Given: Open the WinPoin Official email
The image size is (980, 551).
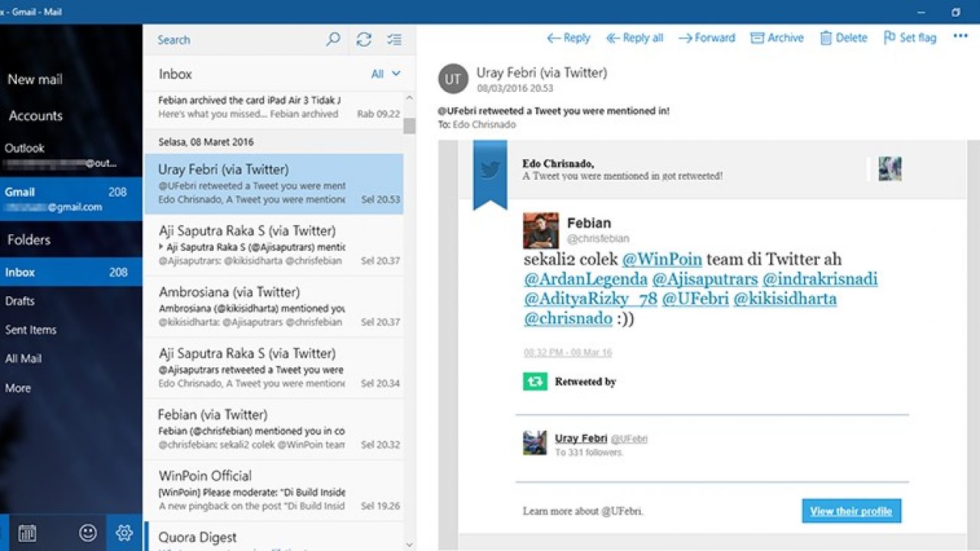Looking at the screenshot, I should (273, 491).
